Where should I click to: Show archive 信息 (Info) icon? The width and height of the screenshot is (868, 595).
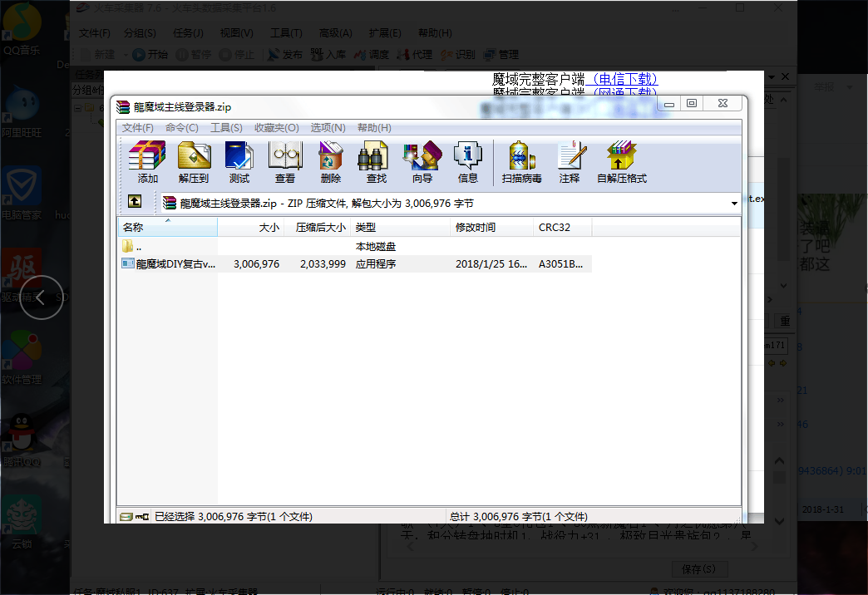pos(467,162)
